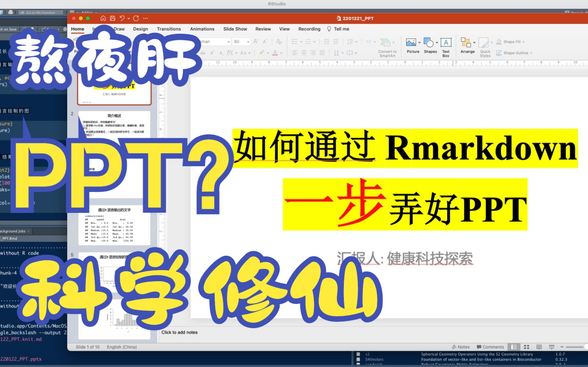Screen dimensions: 588x367
Task: Open the numbering list dropdown arrow
Action: coord(314,42)
